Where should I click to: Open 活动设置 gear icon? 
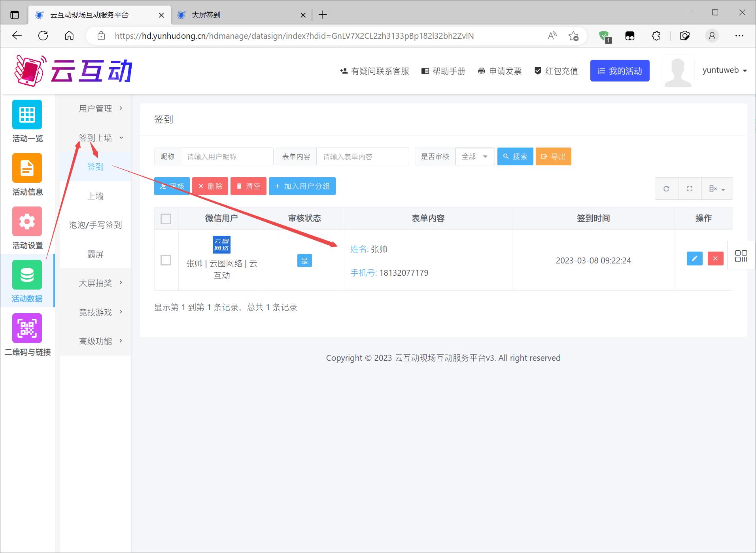(x=27, y=222)
